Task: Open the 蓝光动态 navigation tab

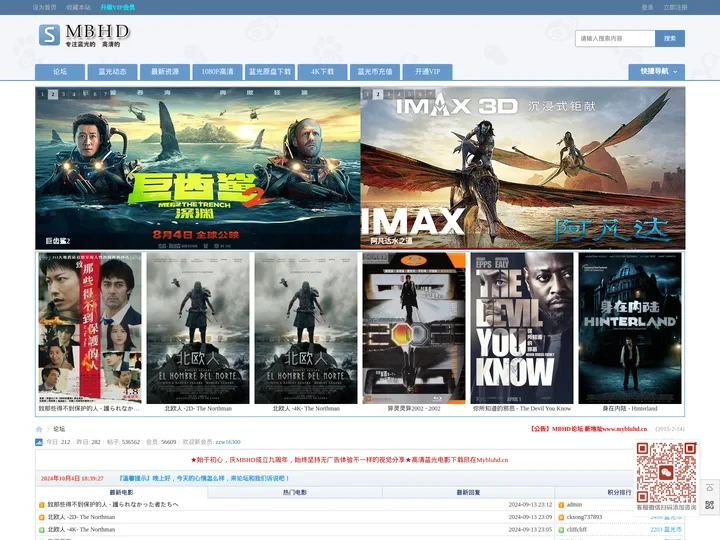Action: [x=112, y=72]
